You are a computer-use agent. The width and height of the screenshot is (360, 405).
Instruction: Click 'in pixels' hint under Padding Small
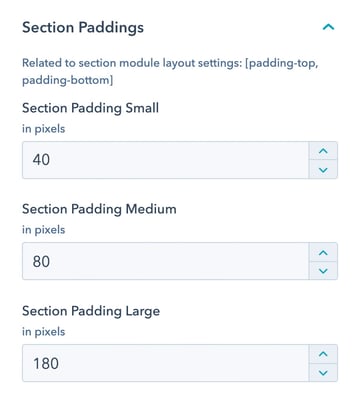click(44, 129)
